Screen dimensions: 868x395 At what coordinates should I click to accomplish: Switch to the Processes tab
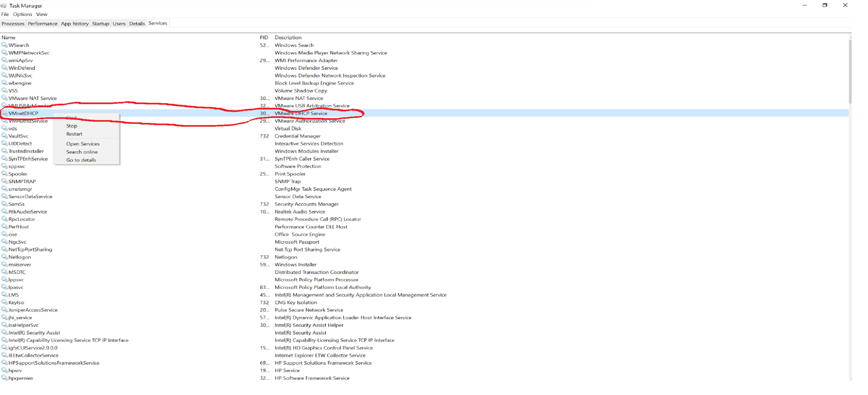pos(13,24)
